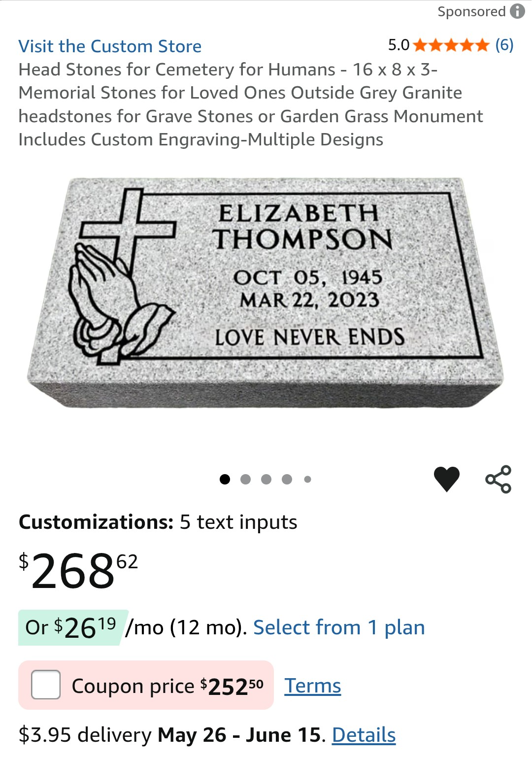Tap the share icon

tap(499, 479)
